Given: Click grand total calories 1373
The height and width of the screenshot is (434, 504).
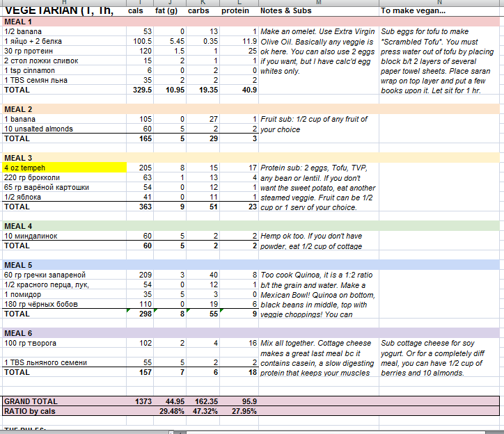Looking at the screenshot, I should pos(140,401).
